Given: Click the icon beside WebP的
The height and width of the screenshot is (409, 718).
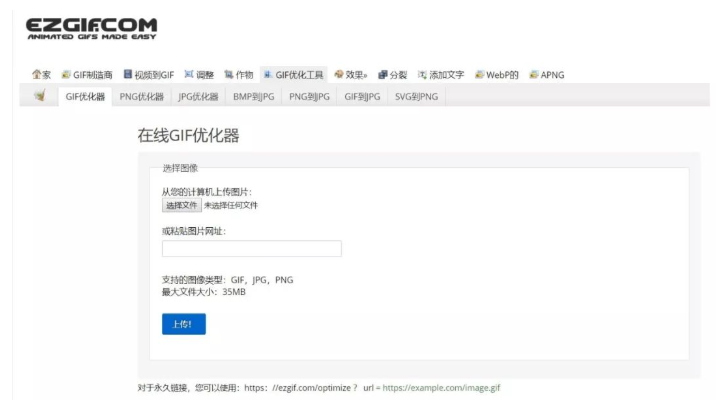Looking at the screenshot, I should (x=479, y=74).
